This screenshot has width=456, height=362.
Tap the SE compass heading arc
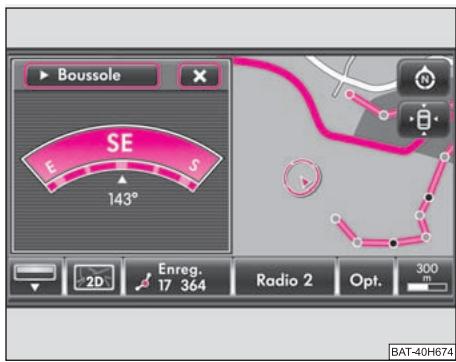(122, 158)
